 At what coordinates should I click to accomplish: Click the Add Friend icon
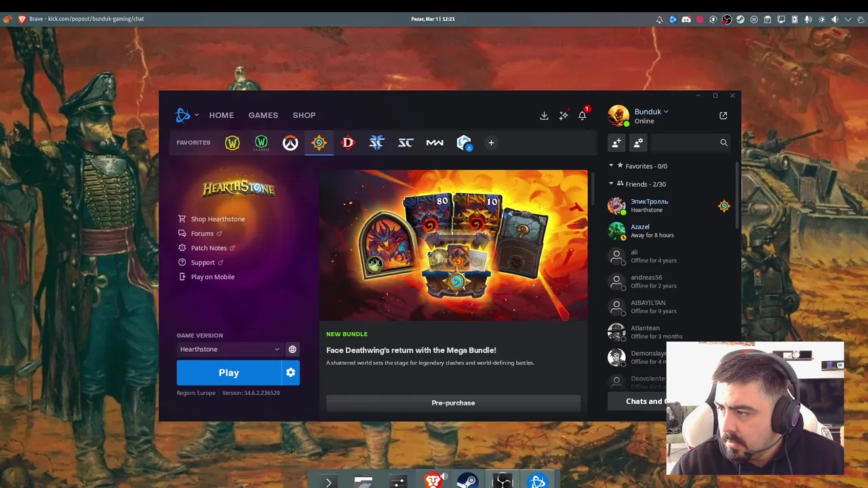(x=616, y=143)
